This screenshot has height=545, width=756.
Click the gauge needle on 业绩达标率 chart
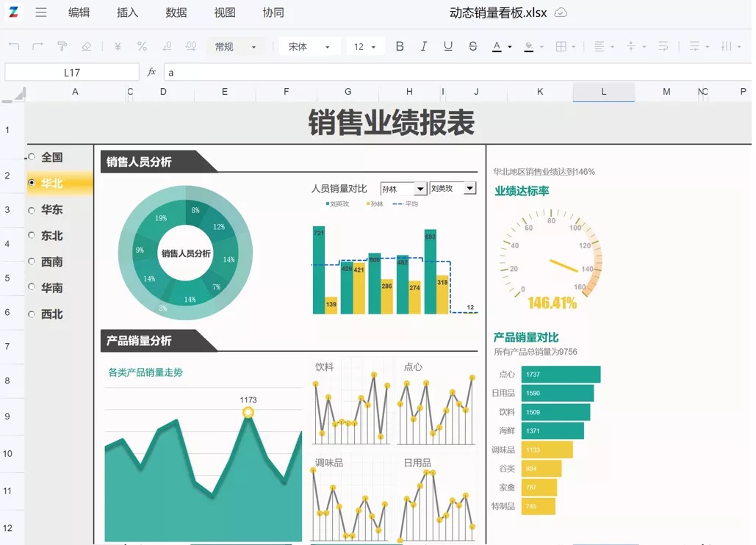[x=564, y=265]
